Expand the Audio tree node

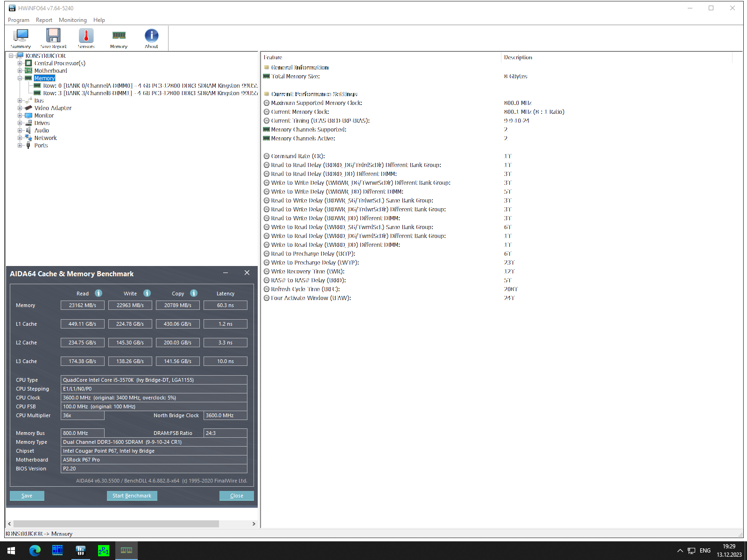coord(20,130)
